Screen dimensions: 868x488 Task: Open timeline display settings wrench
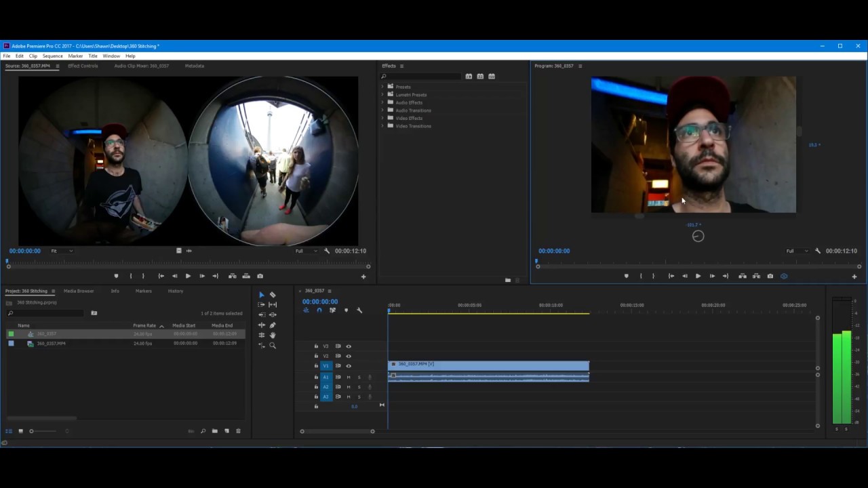point(359,310)
